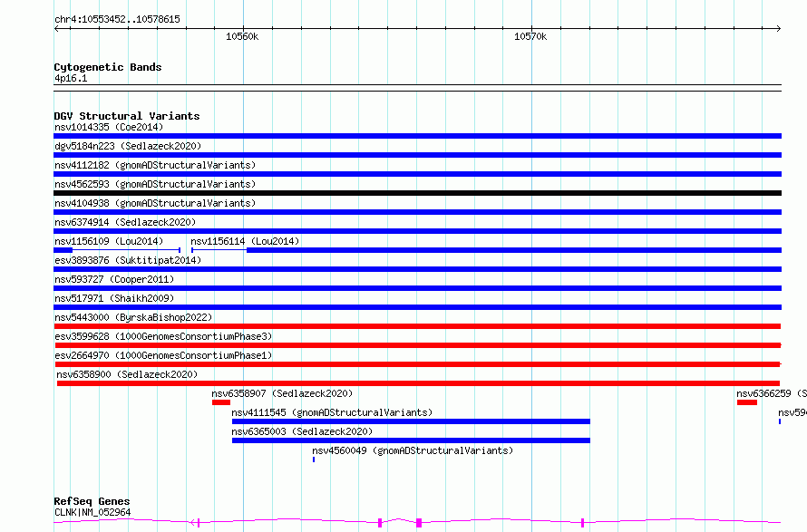The width and height of the screenshot is (807, 532).
Task: Select the nsv4112182 (gnomADStructuralVariants) label
Action: (155, 165)
